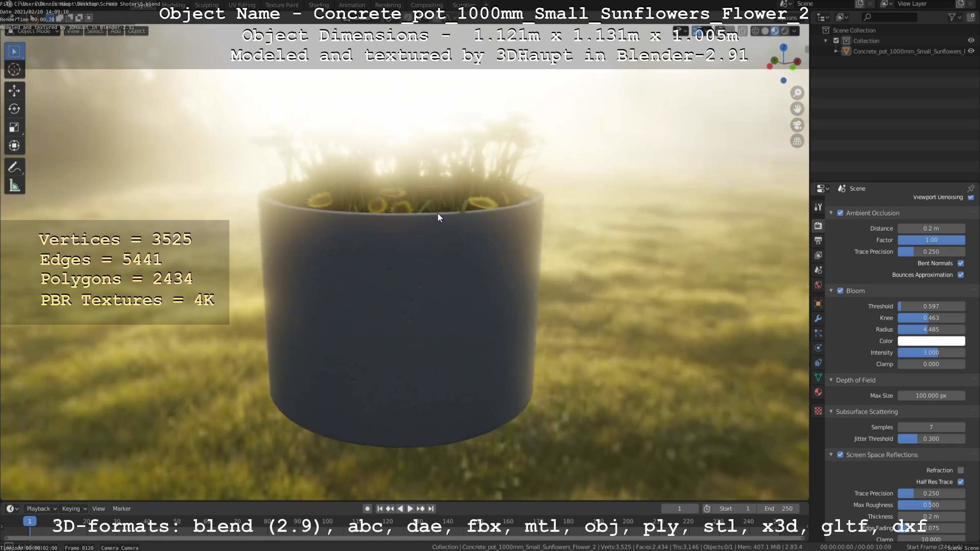The width and height of the screenshot is (980, 551).
Task: Switch to the Compositing workspace tab
Action: pos(427,5)
